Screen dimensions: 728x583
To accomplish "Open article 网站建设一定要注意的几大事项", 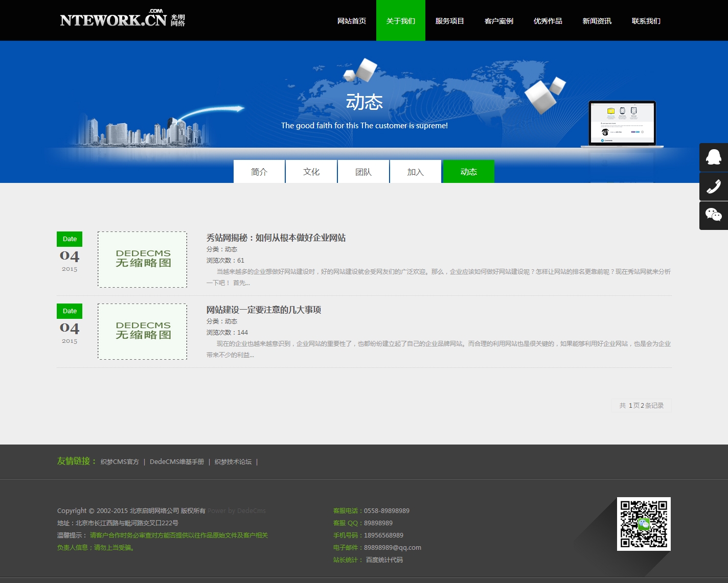I will [x=264, y=310].
